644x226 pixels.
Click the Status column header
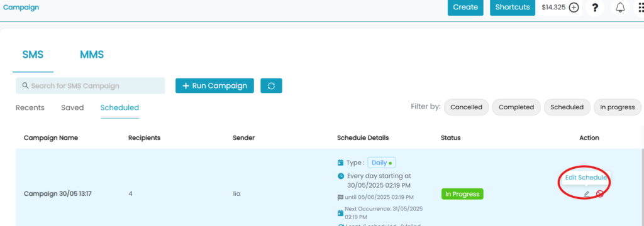(450, 138)
